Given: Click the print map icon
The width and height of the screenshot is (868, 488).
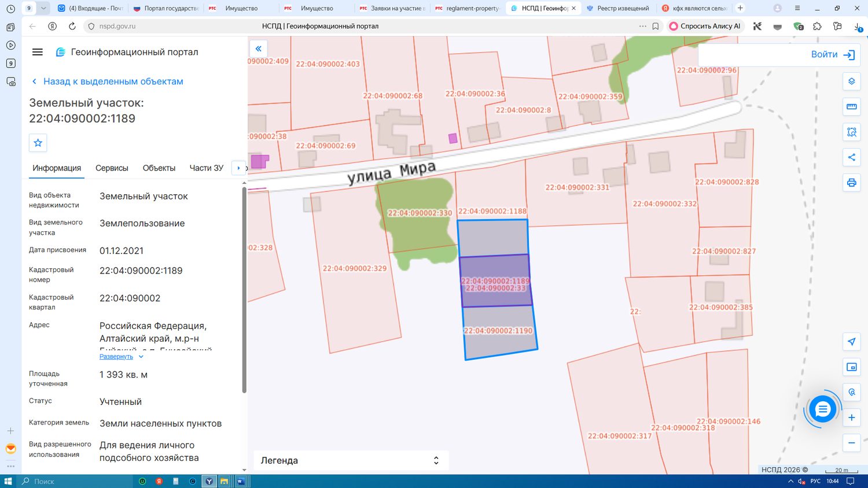Looking at the screenshot, I should 852,183.
